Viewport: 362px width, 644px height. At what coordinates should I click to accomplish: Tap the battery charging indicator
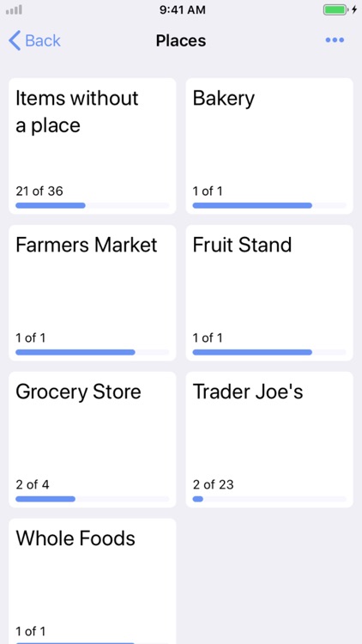(x=340, y=9)
